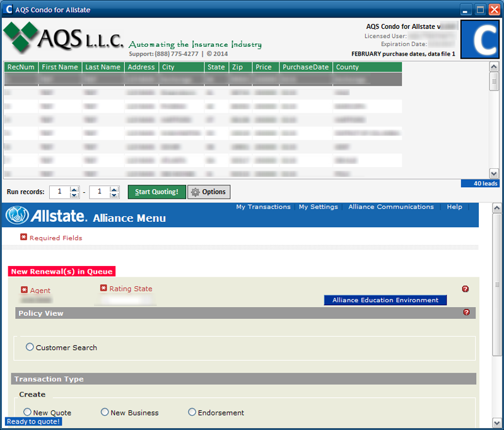Viewport: 504px width, 430px height.
Task: Click the leads table scrollbar thumb
Action: point(494,81)
